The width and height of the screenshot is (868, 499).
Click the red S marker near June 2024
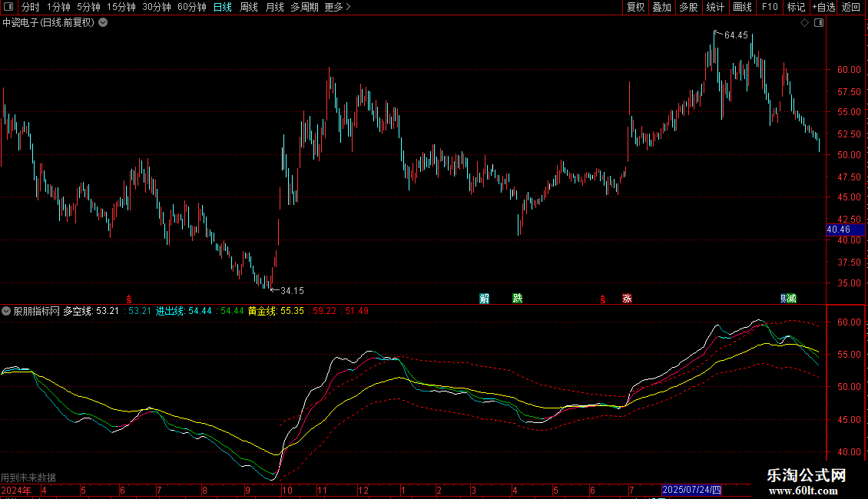pos(128,299)
